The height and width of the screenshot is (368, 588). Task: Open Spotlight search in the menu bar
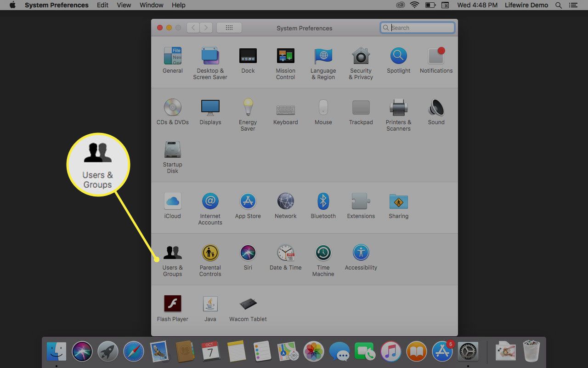coord(559,5)
